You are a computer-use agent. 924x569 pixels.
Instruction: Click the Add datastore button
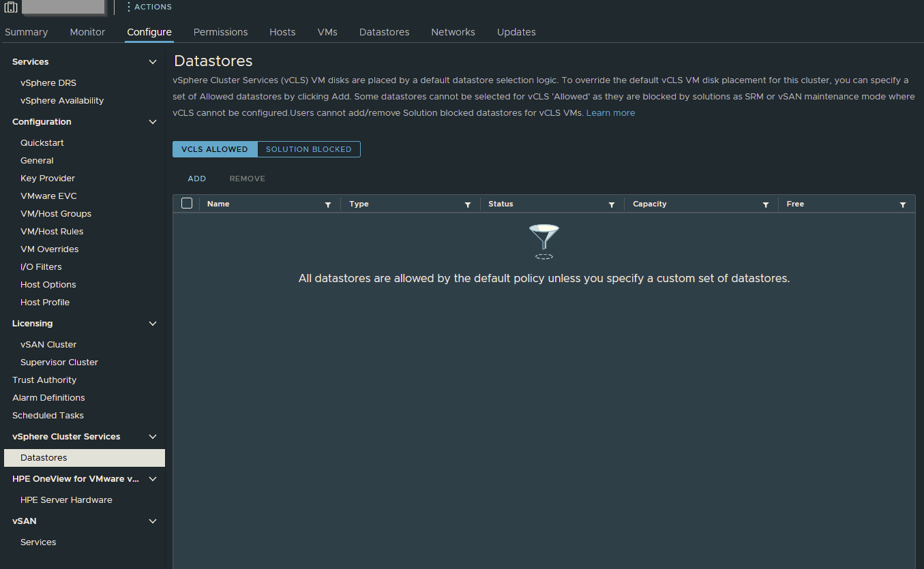tap(196, 179)
